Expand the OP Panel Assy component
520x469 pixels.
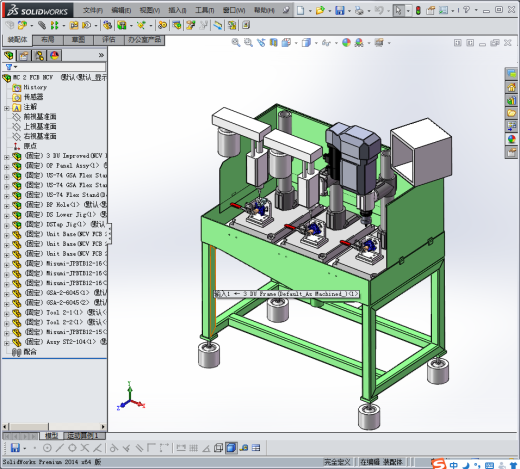pos(7,166)
